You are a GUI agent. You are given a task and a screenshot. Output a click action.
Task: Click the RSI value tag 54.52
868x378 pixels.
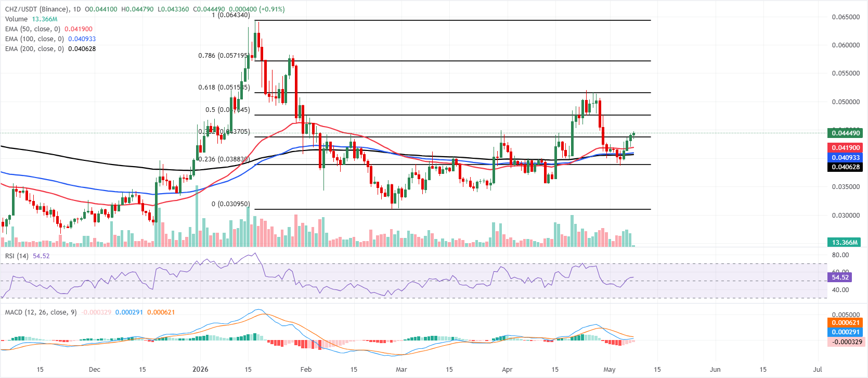point(840,278)
